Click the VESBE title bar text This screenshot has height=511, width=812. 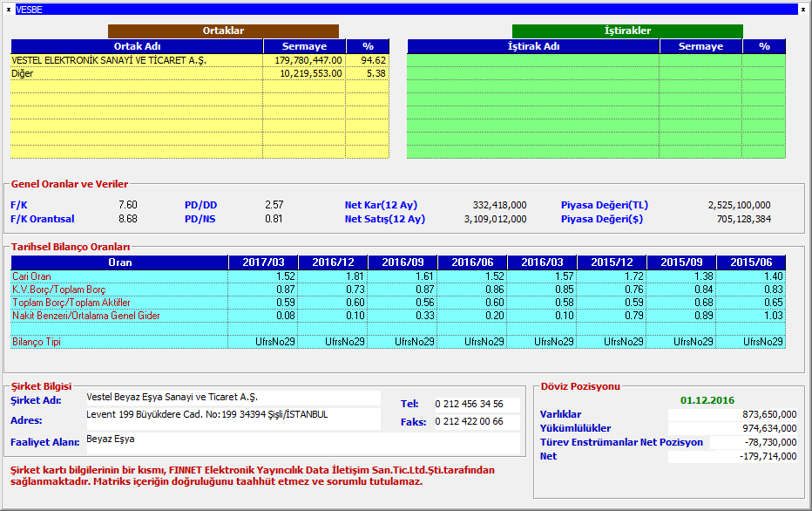[x=29, y=10]
